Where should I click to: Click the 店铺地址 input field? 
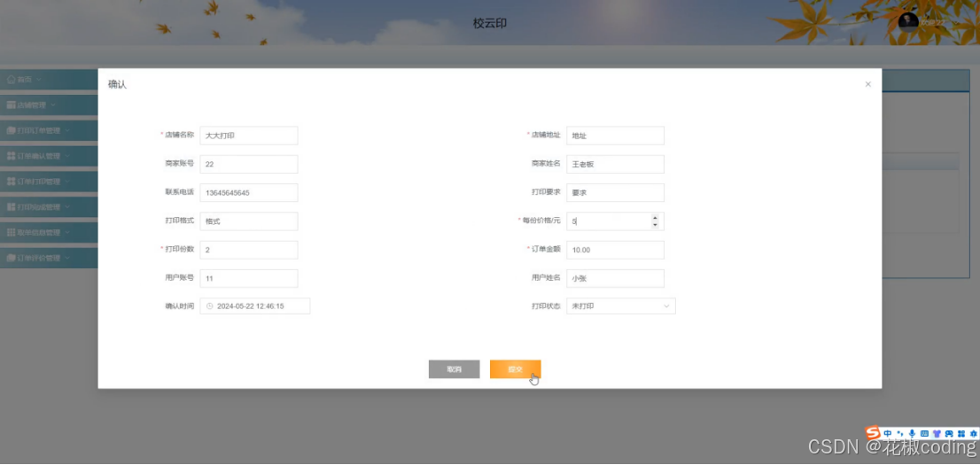(615, 136)
